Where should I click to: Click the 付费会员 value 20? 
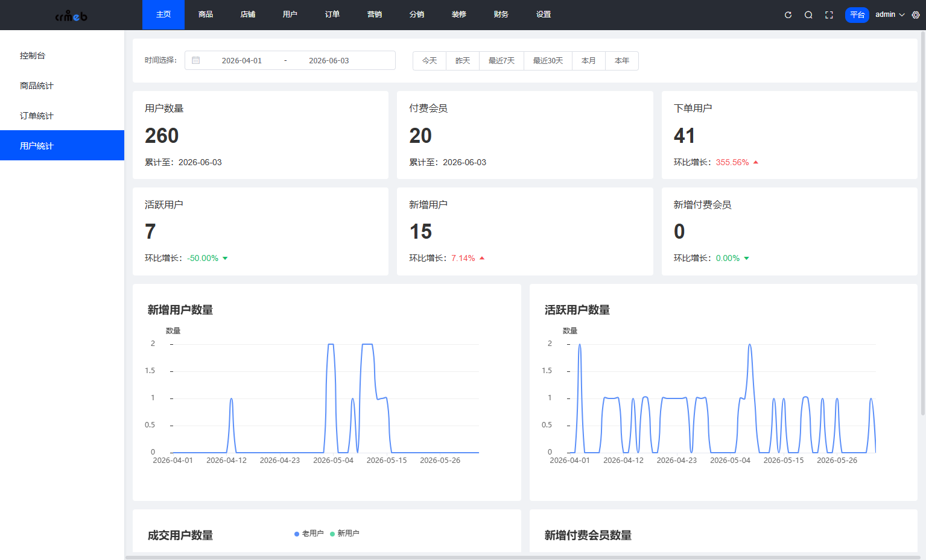(x=420, y=136)
